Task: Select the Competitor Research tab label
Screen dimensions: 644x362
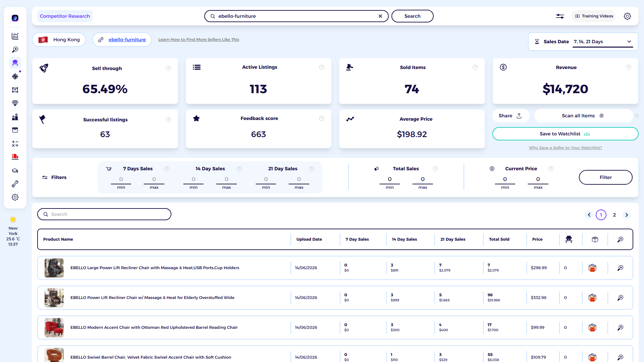Action: [x=65, y=16]
